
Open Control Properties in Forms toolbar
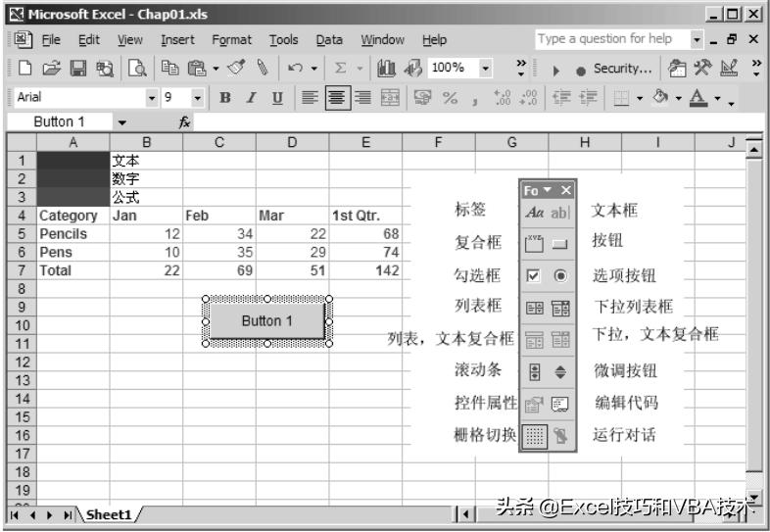point(534,405)
